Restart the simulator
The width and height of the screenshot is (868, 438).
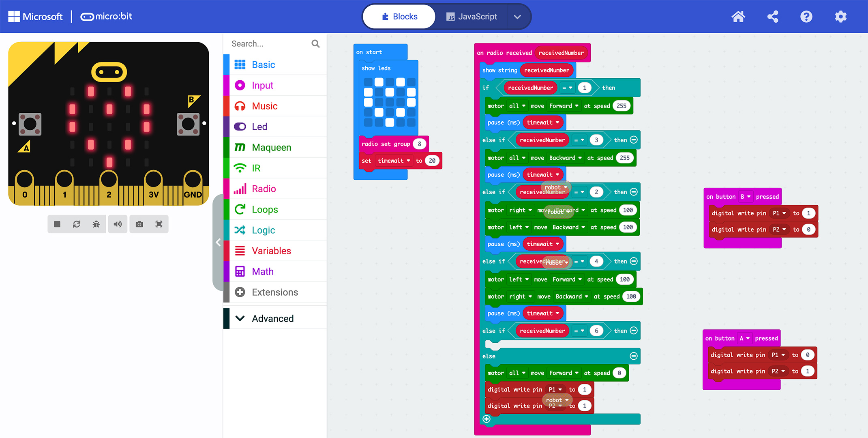[x=77, y=224]
